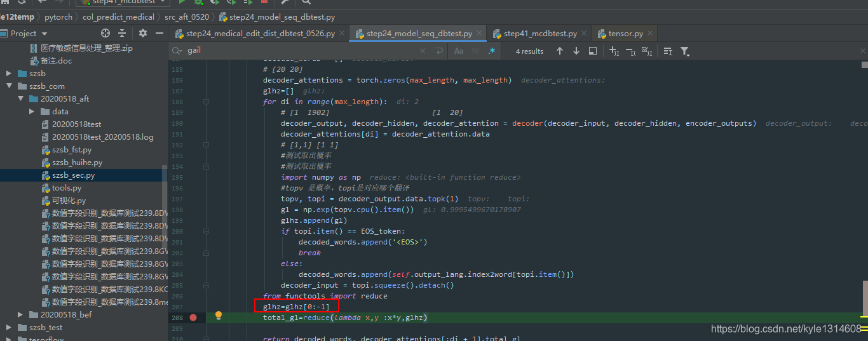868x341 pixels.
Task: Go to next search occurrence
Action: [576, 51]
